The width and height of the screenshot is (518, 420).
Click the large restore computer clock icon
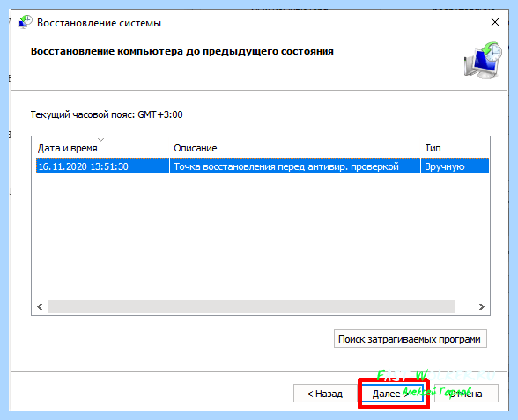(483, 60)
